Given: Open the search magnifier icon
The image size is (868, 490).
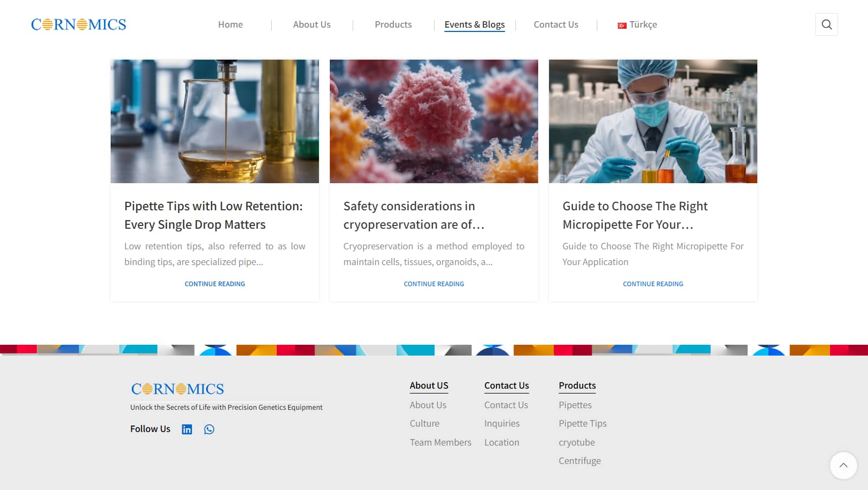Looking at the screenshot, I should pyautogui.click(x=826, y=24).
